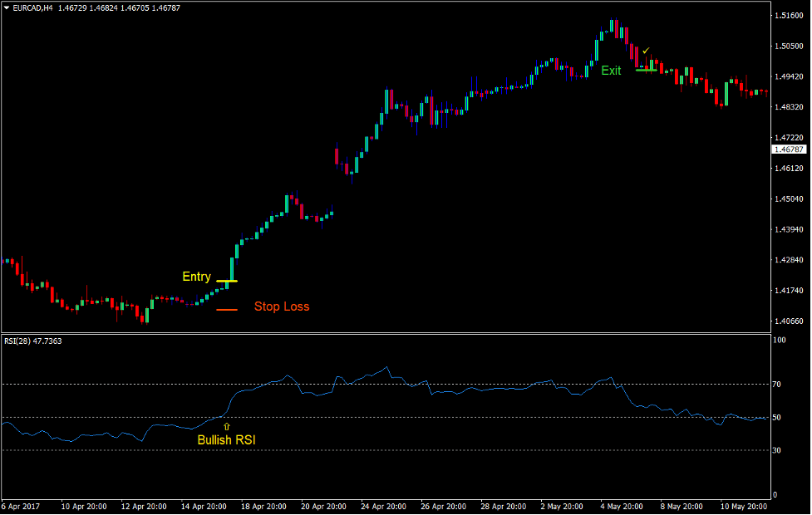Click the 24 Apr 20:00 time label
This screenshot has height=515, width=812.
coord(384,505)
